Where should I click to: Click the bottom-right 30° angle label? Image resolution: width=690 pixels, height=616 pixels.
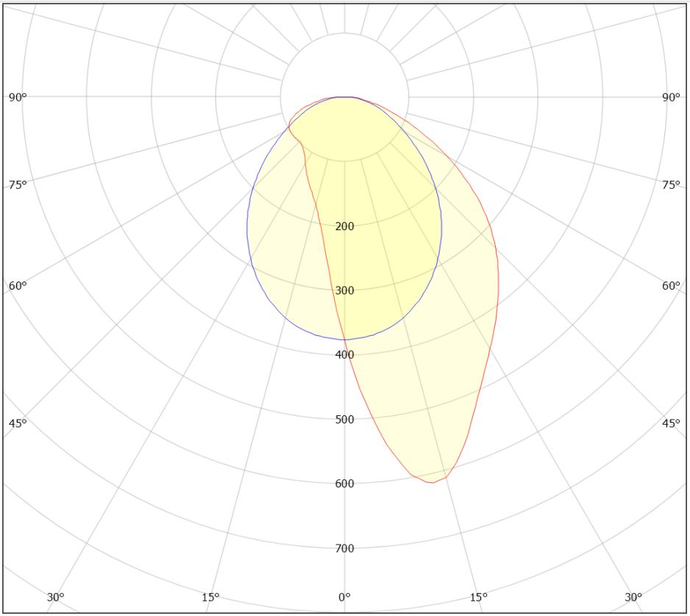tap(633, 597)
